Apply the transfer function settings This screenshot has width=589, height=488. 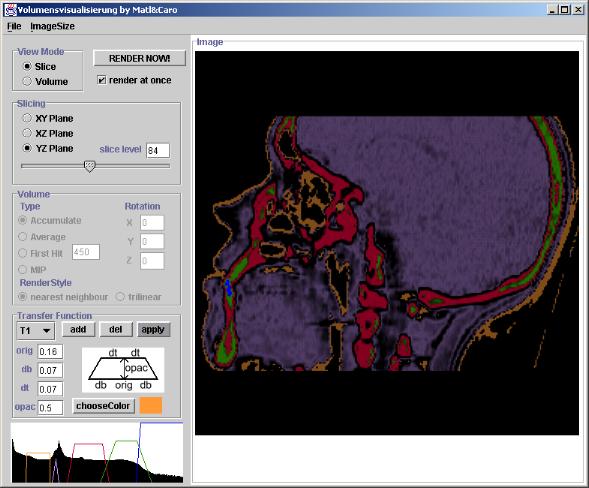[153, 329]
